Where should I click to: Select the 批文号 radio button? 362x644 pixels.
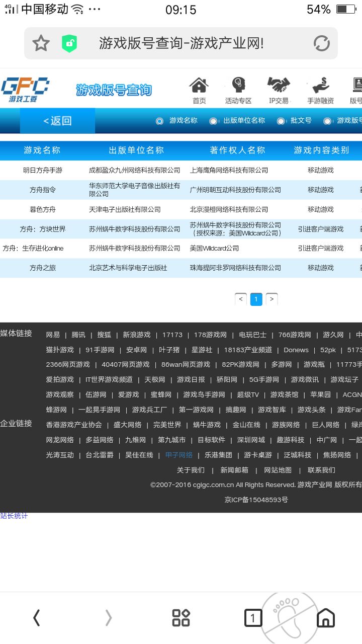point(281,121)
